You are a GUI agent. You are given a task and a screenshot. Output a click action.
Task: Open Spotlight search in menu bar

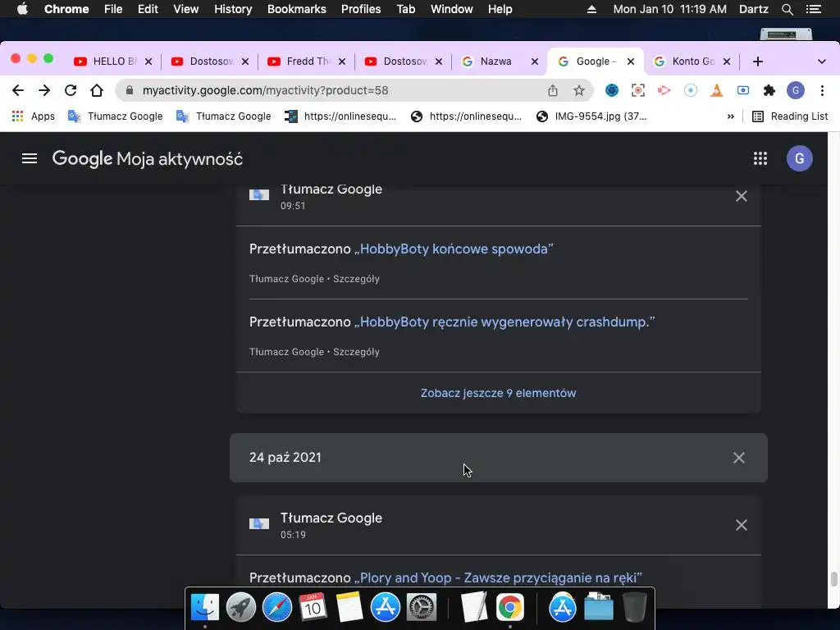tap(787, 9)
